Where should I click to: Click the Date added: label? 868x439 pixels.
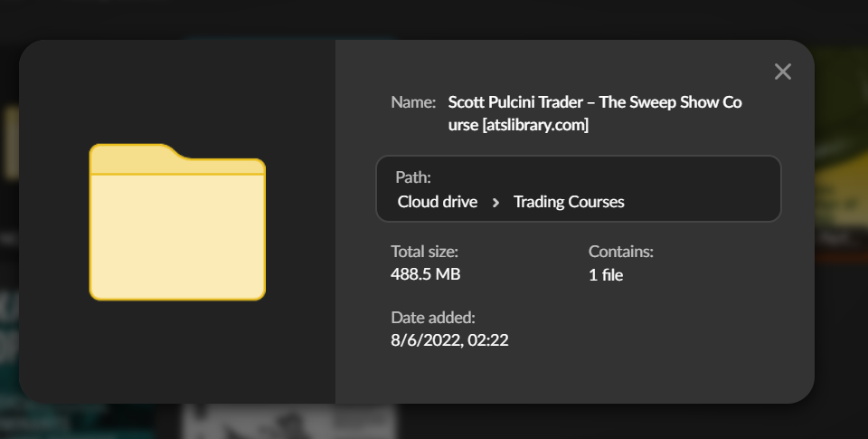pos(432,318)
